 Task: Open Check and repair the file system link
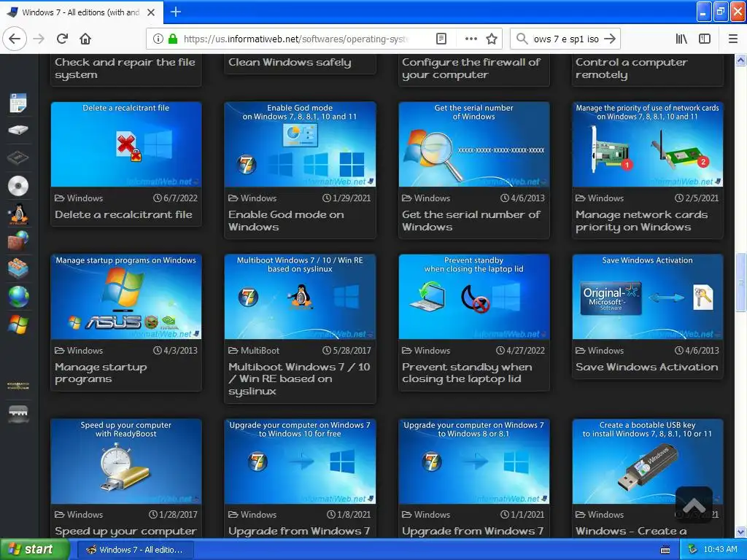click(125, 69)
